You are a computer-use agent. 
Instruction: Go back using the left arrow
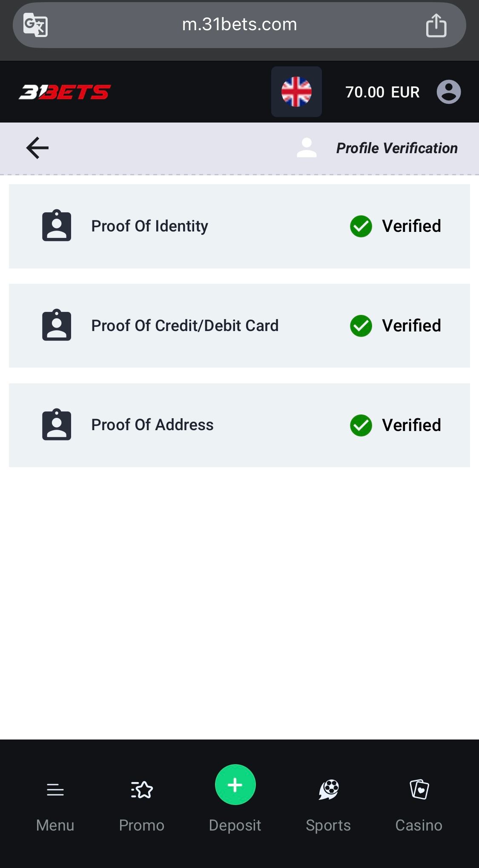tap(37, 148)
